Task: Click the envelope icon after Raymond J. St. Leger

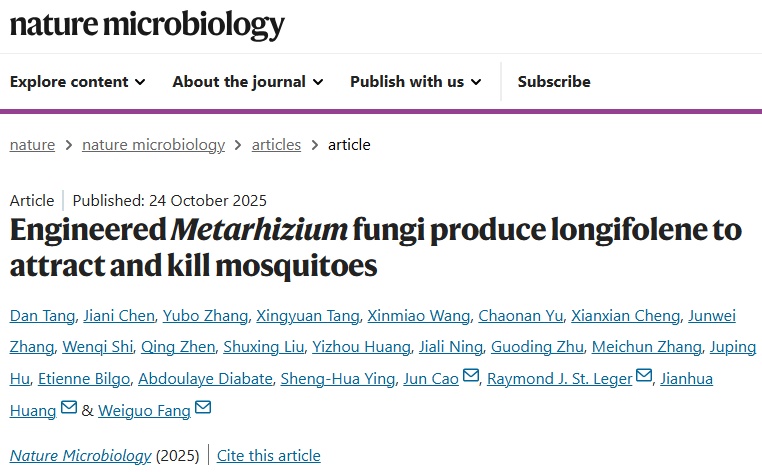Action: 644,377
